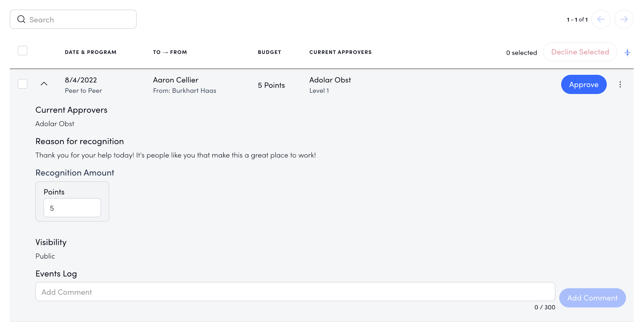Check the select-all checkbox in the header

(x=23, y=51)
